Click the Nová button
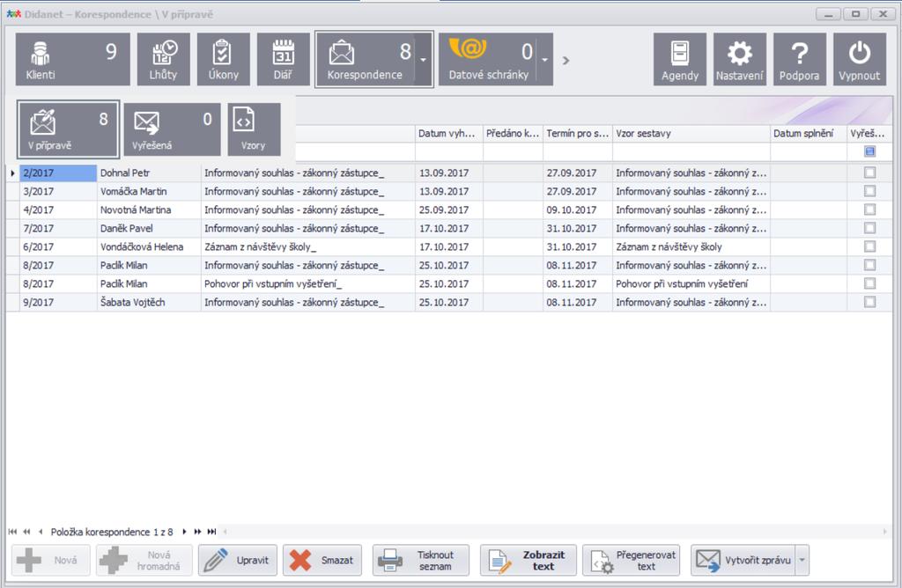902x588 pixels. click(x=50, y=560)
